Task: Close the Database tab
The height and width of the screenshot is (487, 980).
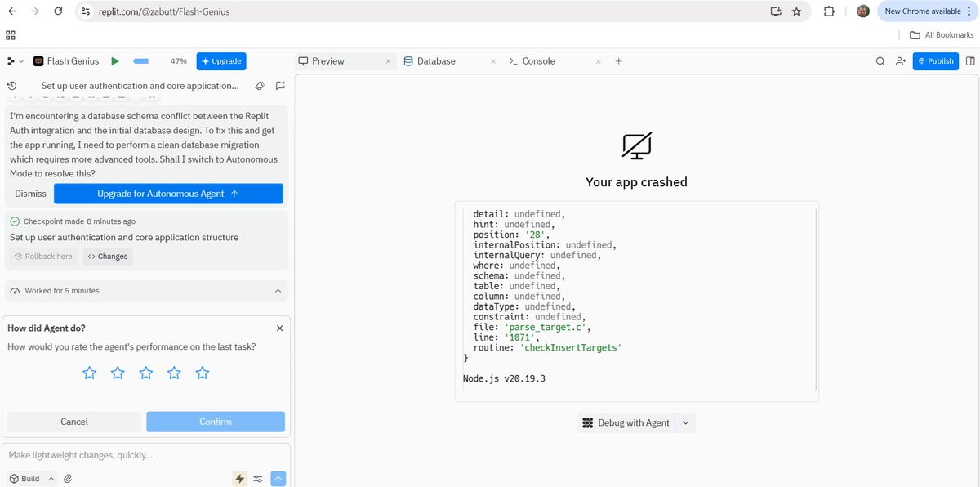Action: 493,61
